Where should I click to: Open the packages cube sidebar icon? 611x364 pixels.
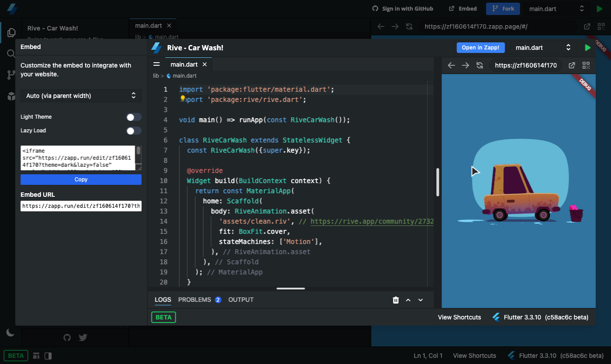click(11, 96)
